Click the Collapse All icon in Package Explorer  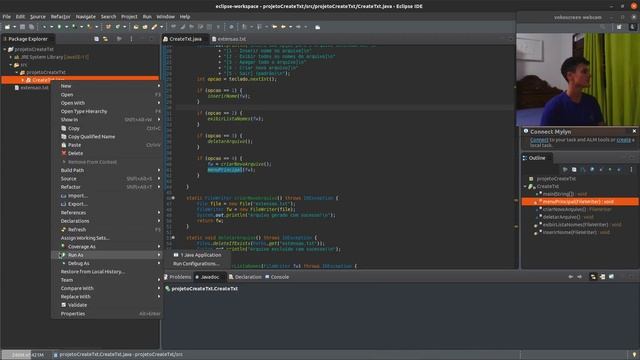96,39
